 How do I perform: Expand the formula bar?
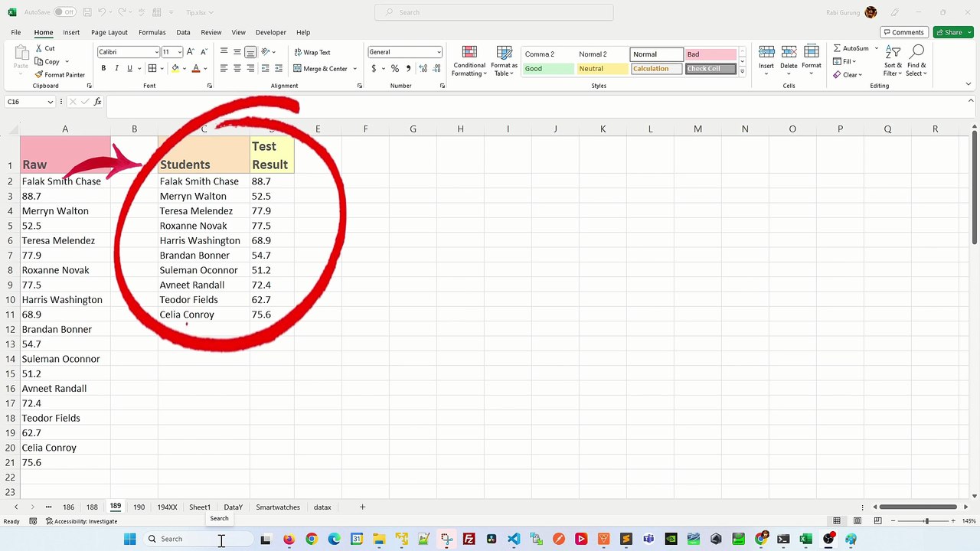tap(971, 101)
